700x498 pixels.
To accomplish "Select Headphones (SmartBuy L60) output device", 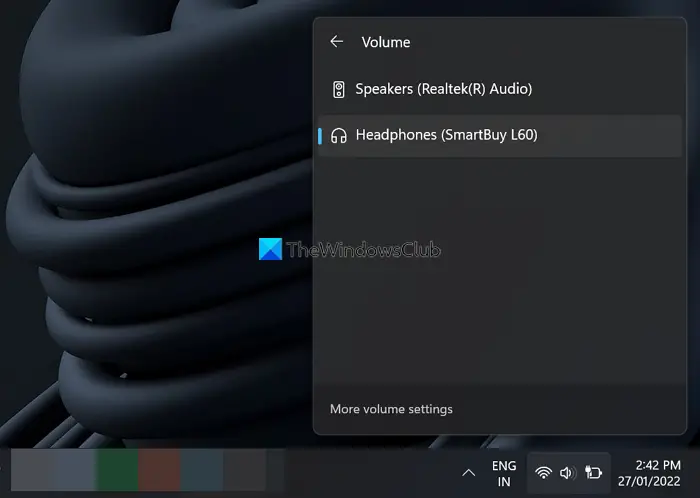I will (x=500, y=136).
